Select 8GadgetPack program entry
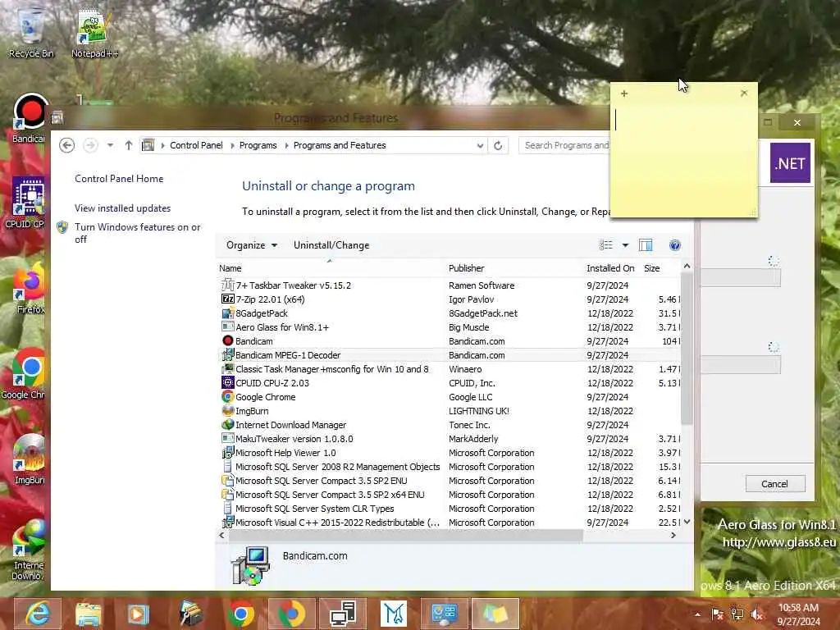Screen dimensions: 840x630 450,313
